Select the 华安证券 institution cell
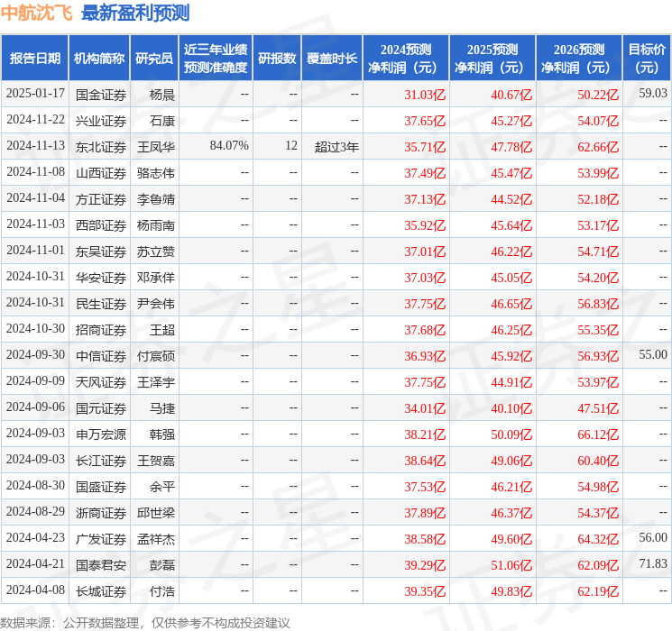 coord(99,277)
